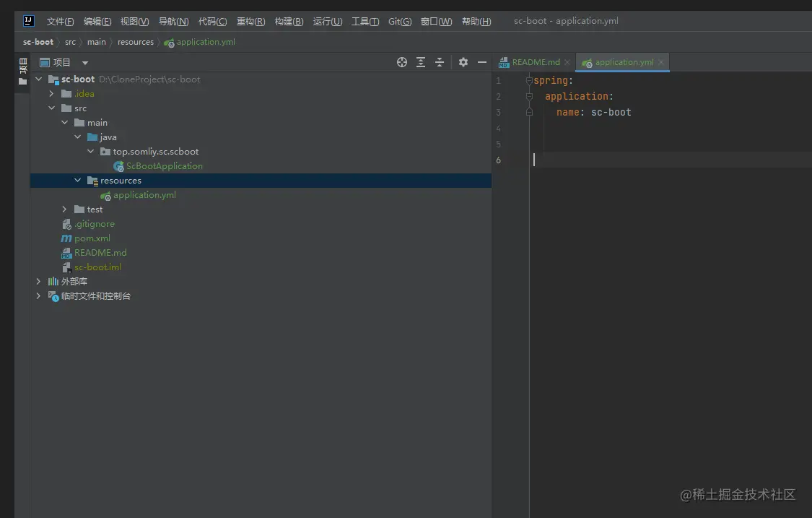Image resolution: width=812 pixels, height=518 pixels.
Task: Click the ScBootApplication Spring class icon
Action: [118, 166]
